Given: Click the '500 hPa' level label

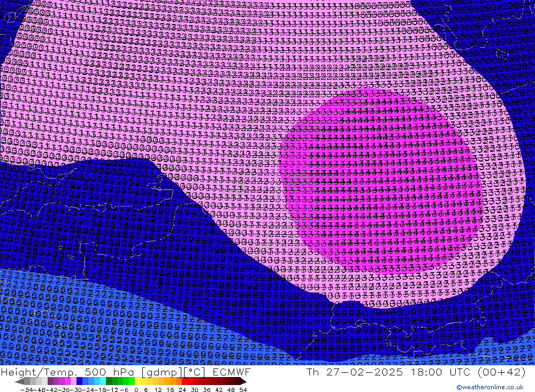Looking at the screenshot, I should 110,372.
